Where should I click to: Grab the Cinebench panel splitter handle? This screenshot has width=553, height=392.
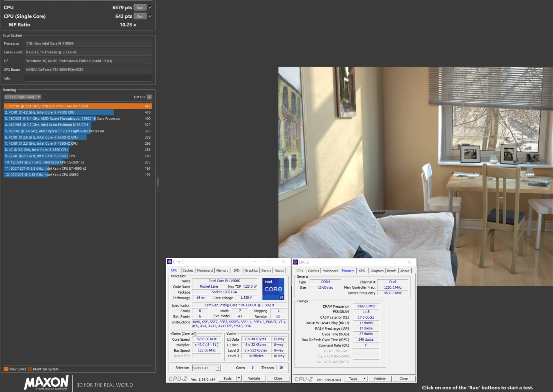click(158, 183)
